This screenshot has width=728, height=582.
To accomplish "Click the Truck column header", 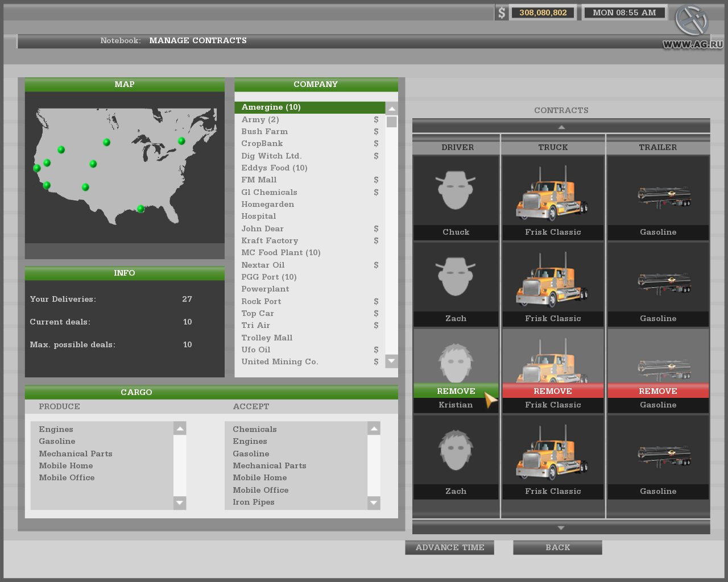I will pyautogui.click(x=553, y=147).
